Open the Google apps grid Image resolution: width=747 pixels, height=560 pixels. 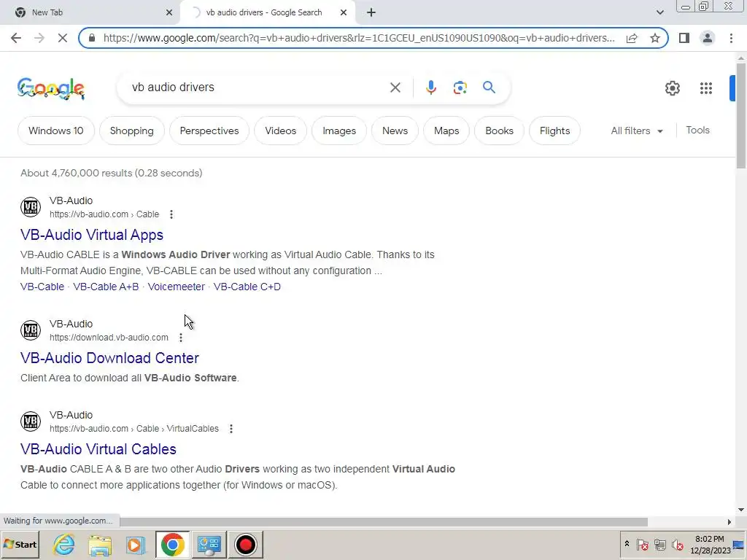pyautogui.click(x=706, y=88)
